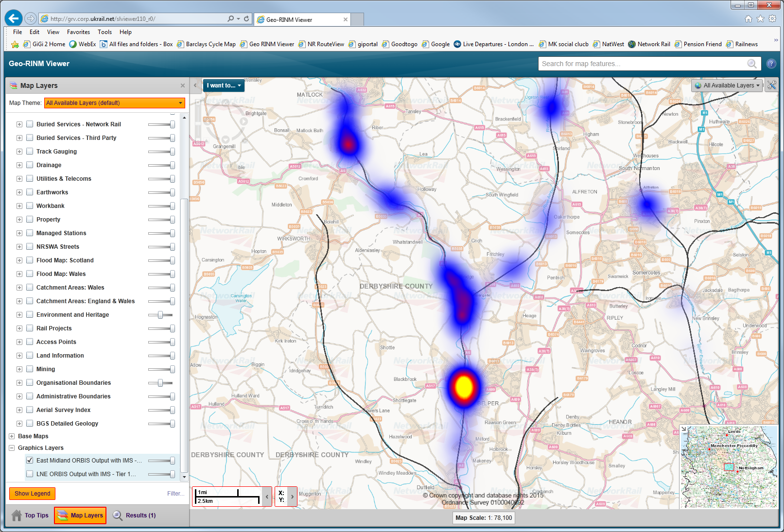
Task: Close the Map Layers panel
Action: tap(183, 86)
